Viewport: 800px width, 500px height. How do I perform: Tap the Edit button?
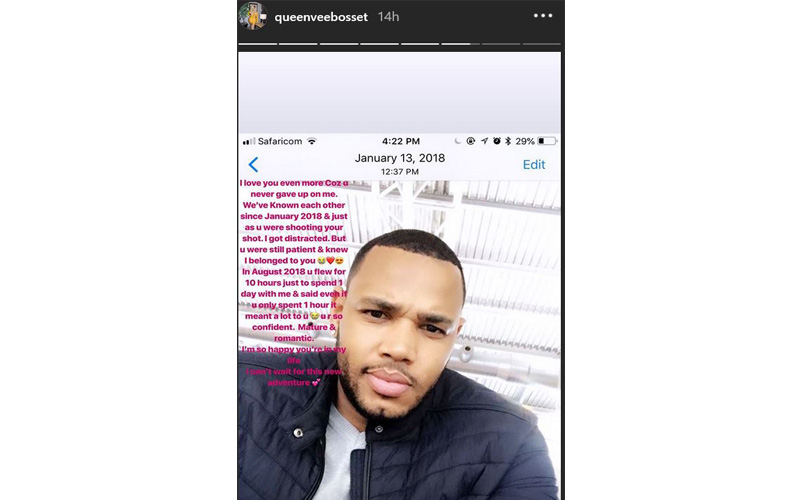pyautogui.click(x=534, y=164)
